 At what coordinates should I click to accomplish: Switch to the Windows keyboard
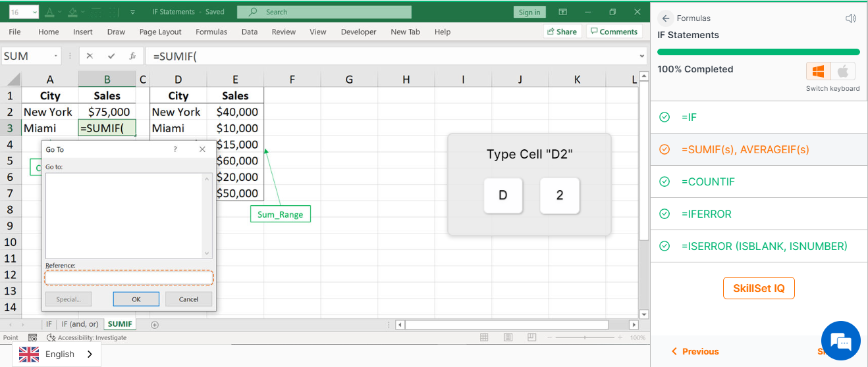[819, 71]
